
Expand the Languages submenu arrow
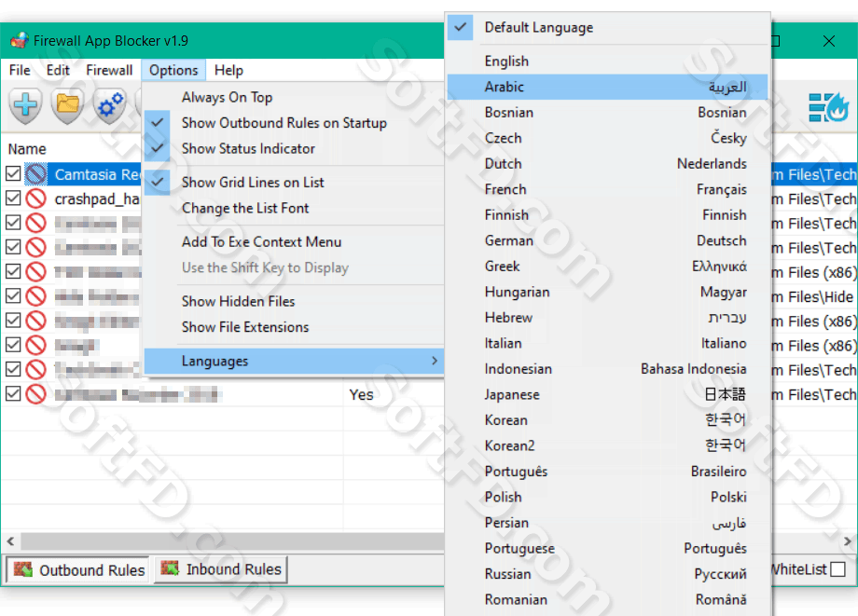point(434,361)
